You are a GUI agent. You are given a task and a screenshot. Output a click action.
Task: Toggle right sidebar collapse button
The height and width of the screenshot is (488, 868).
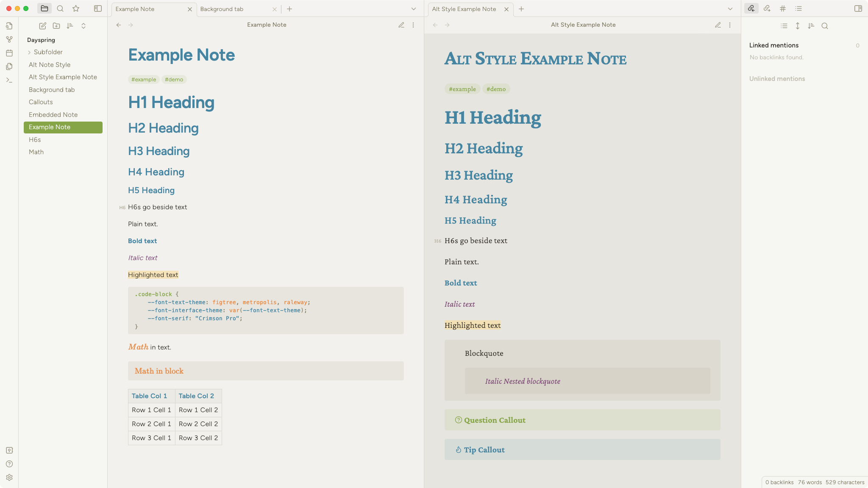coord(858,8)
